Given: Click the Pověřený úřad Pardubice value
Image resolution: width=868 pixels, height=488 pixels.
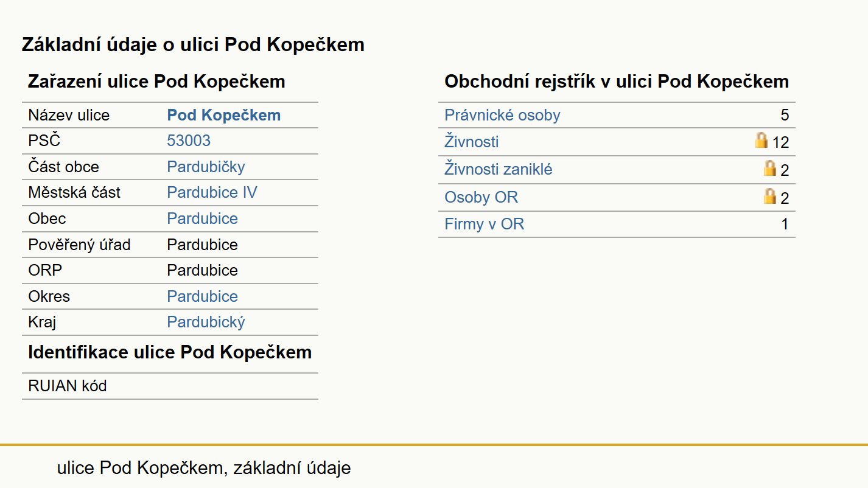Looking at the screenshot, I should click(x=203, y=245).
